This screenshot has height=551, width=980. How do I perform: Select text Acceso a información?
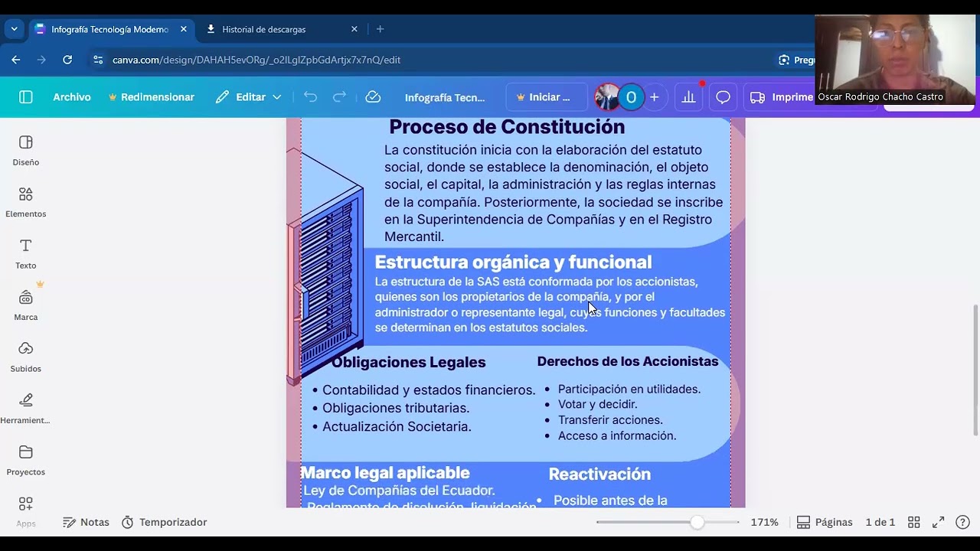617,435
